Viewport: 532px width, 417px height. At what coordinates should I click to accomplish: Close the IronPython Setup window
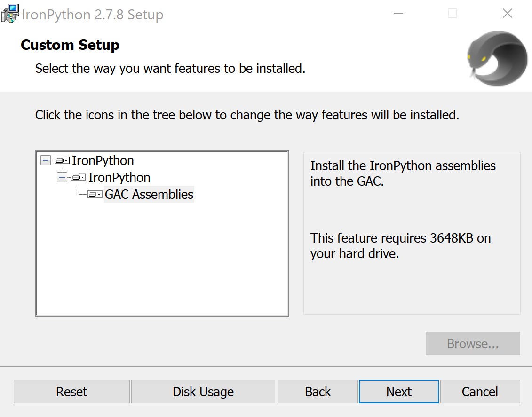point(507,14)
